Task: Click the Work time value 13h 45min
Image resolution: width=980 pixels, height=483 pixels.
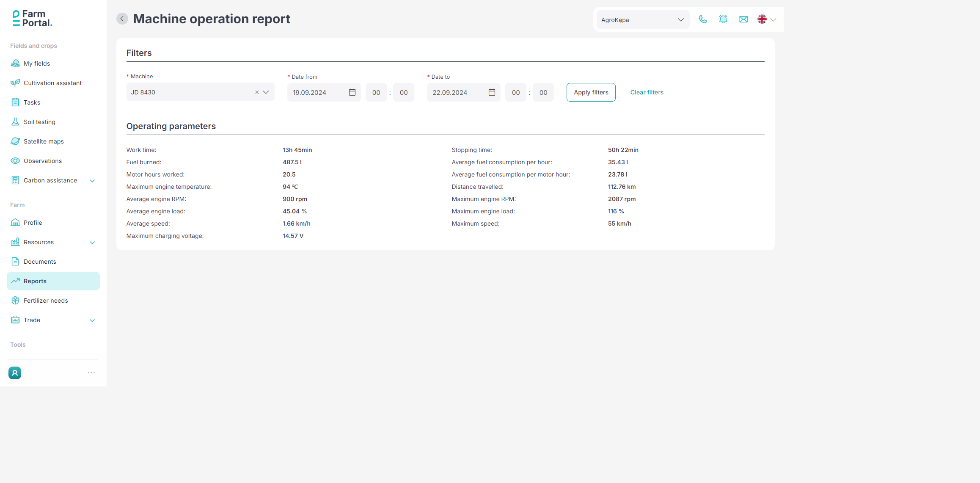Action: point(297,150)
